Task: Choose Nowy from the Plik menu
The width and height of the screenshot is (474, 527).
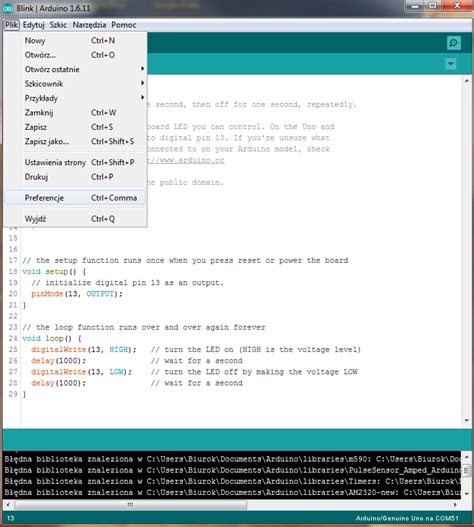Action: 76,40
